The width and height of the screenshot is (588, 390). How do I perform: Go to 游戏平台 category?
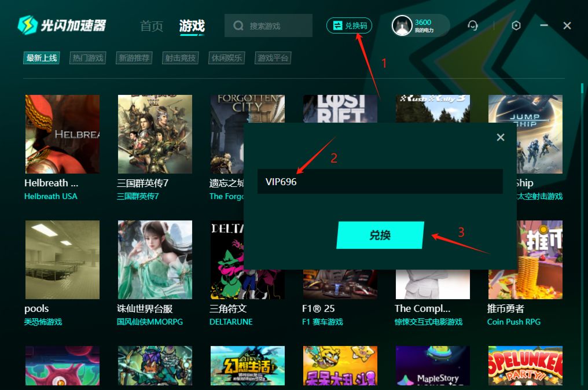[273, 58]
